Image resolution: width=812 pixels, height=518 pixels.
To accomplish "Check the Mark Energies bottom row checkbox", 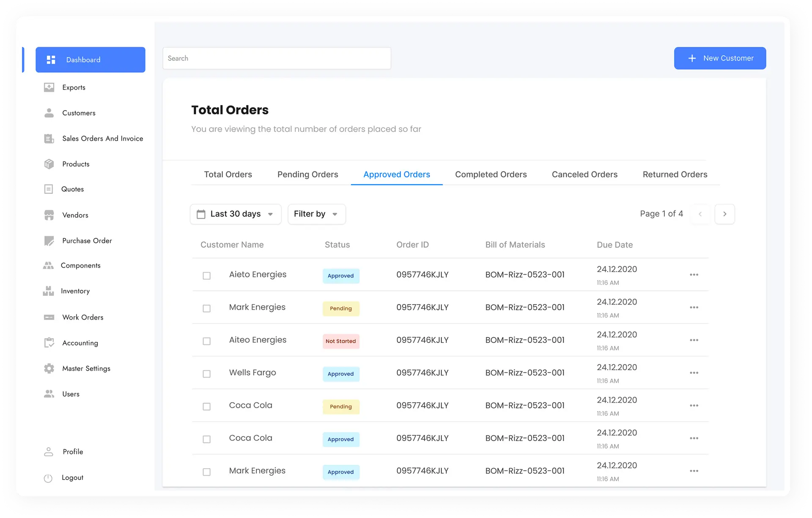I will (207, 472).
